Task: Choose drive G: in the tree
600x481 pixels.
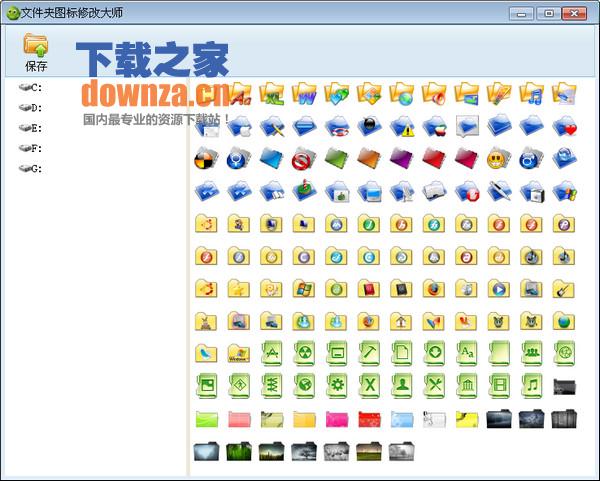Action: (x=30, y=169)
